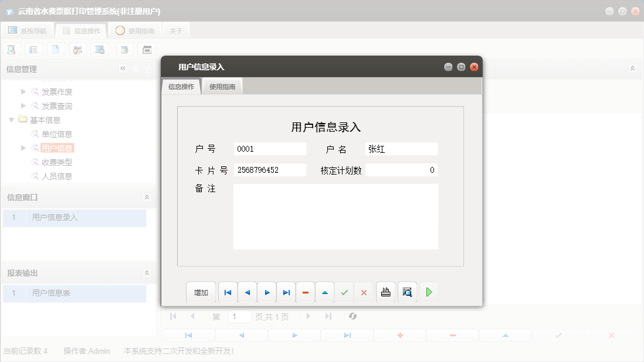Click the green checkmark confirm icon
Viewport: 644px width, 362px height.
344,292
